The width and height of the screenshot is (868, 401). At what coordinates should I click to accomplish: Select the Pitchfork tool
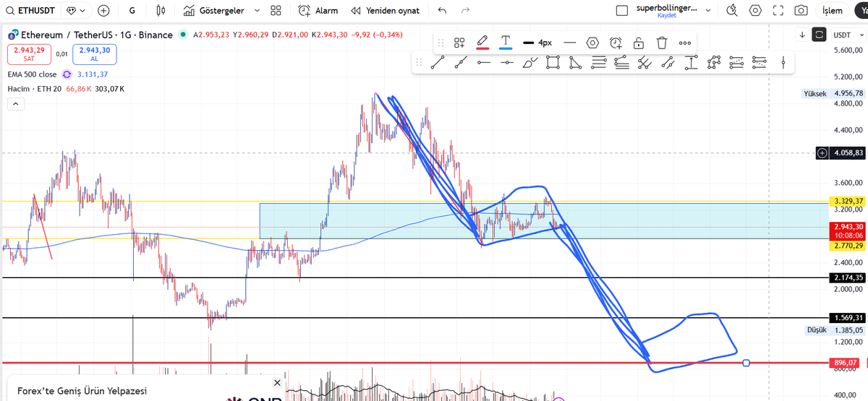(645, 63)
